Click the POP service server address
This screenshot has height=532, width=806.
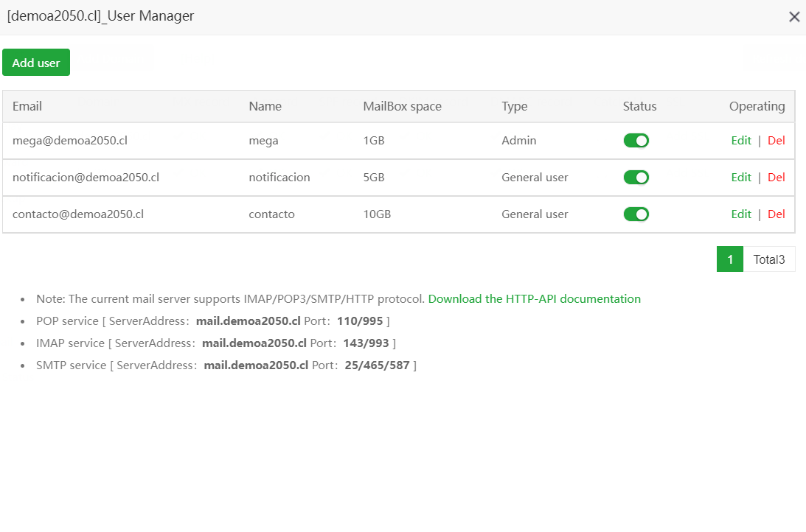click(249, 321)
